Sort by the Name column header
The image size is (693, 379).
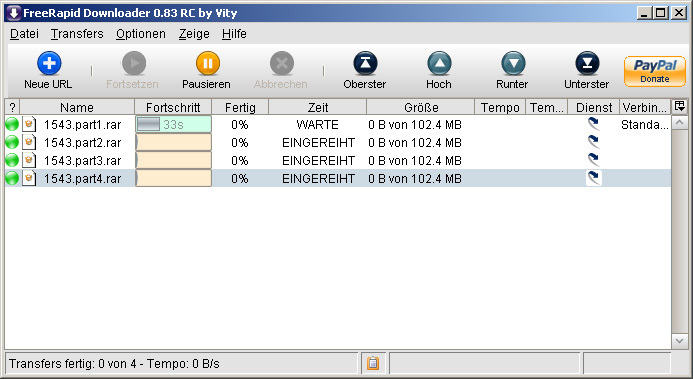pos(77,107)
